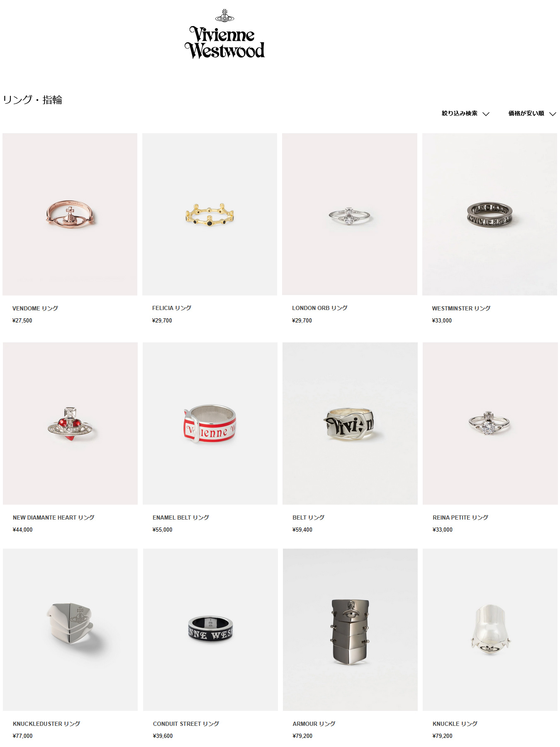Select the silver KNUCKLE ring photo

point(490,630)
